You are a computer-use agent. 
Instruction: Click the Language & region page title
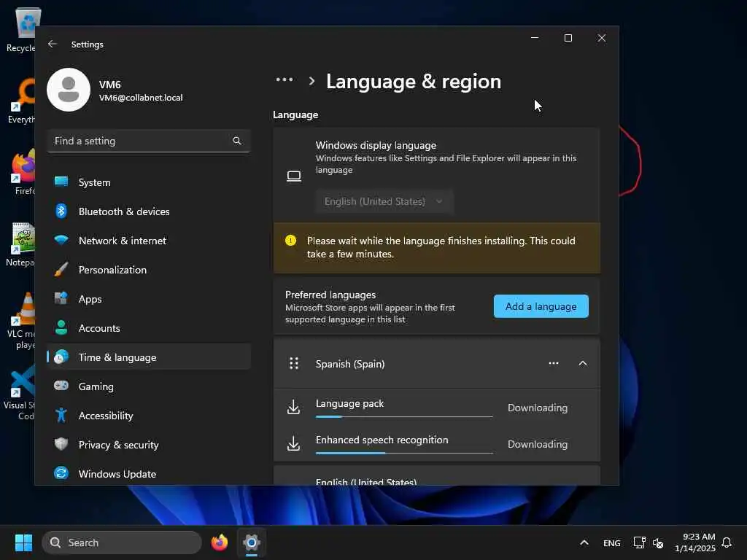point(414,82)
